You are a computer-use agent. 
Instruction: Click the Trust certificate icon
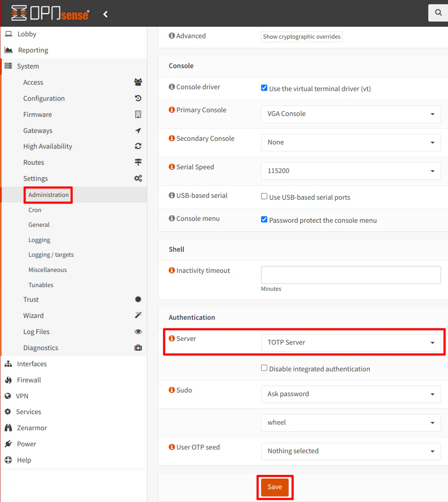pos(138,299)
